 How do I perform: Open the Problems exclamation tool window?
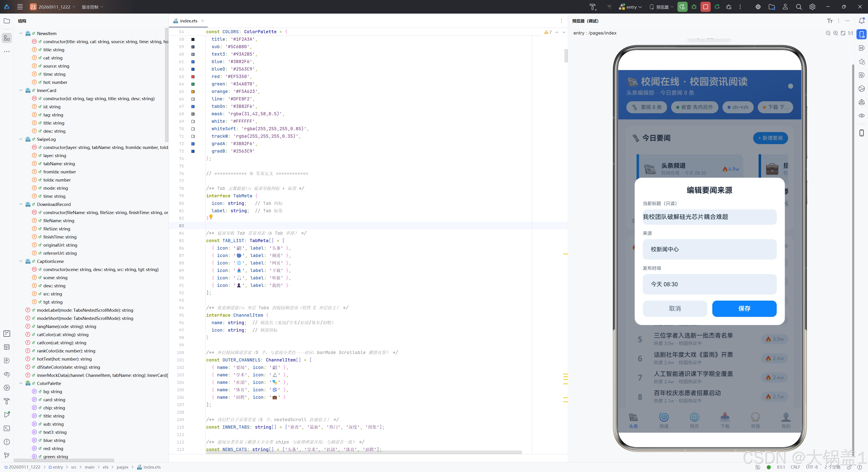7,442
